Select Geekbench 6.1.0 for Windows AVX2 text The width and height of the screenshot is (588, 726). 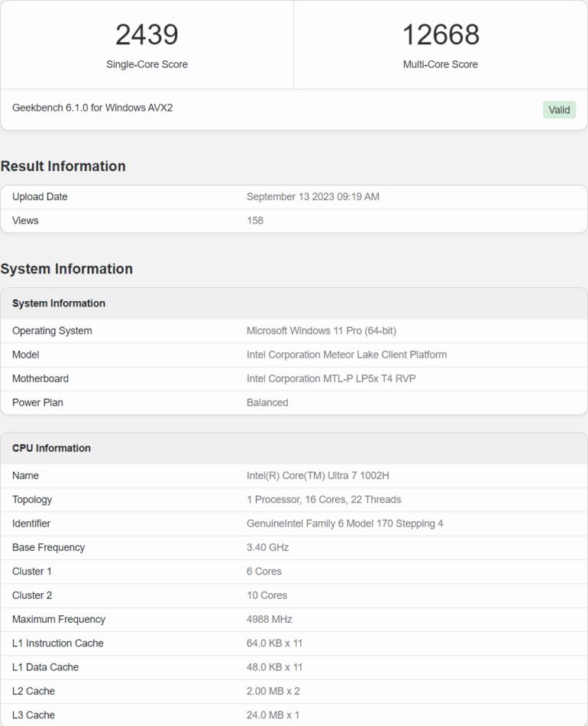point(92,108)
